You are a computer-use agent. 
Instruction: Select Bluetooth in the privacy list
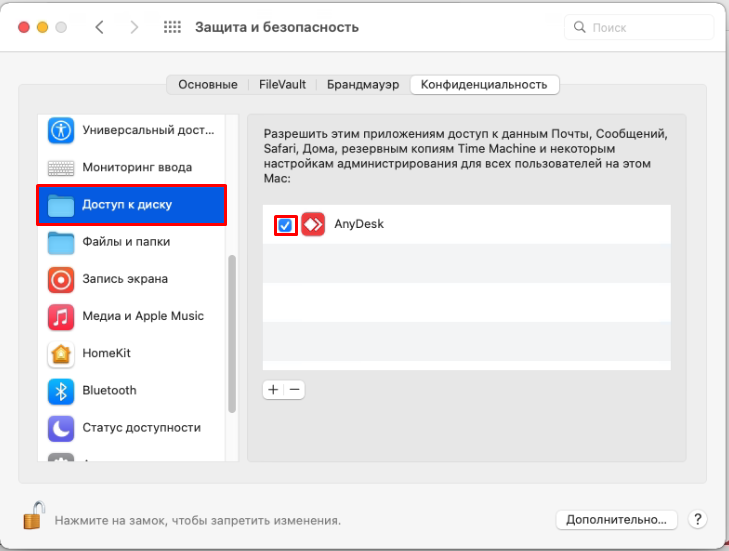(109, 390)
